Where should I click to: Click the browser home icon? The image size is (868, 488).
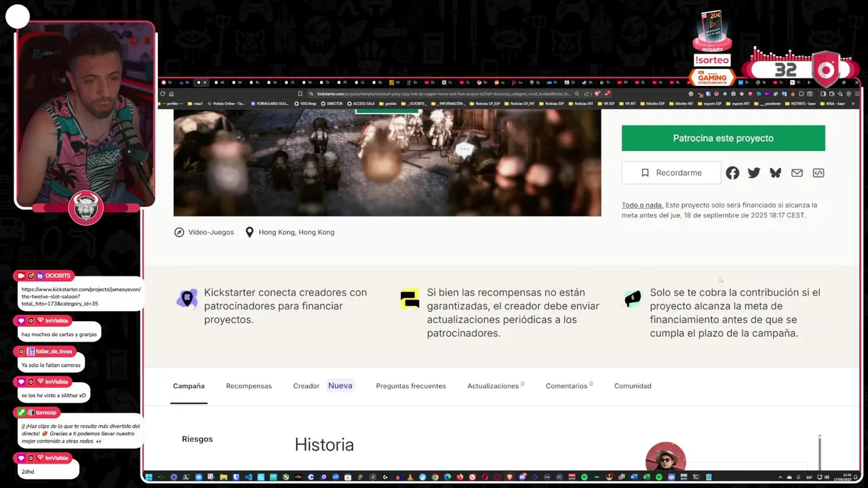171,94
